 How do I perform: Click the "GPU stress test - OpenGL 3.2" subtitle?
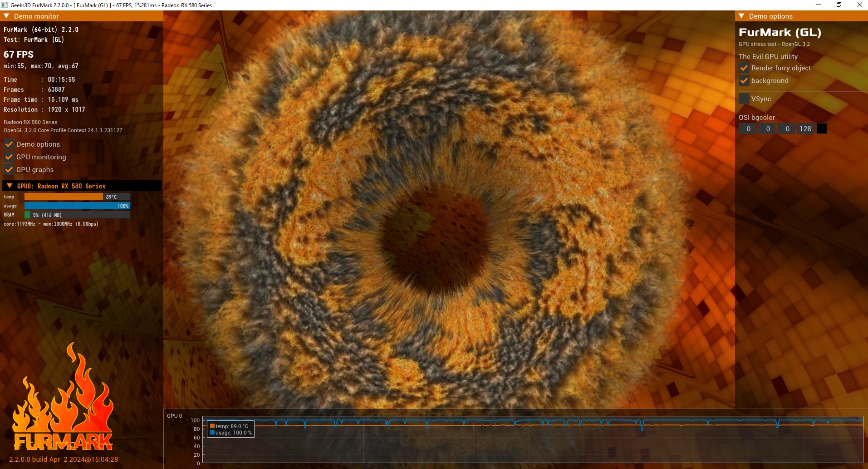click(x=774, y=44)
